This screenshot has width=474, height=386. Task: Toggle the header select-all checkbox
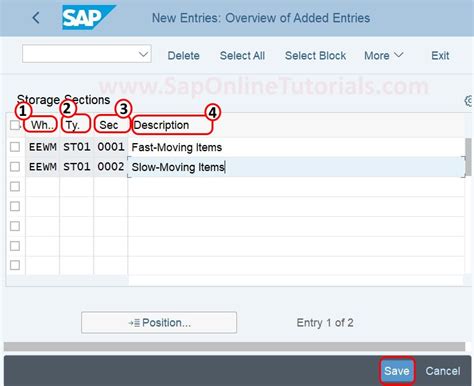click(15, 125)
